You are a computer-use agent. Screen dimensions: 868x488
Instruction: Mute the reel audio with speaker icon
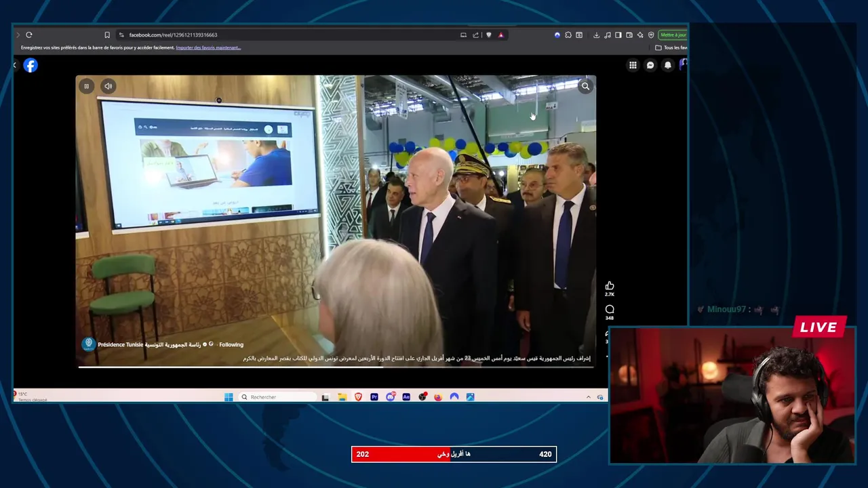point(108,86)
